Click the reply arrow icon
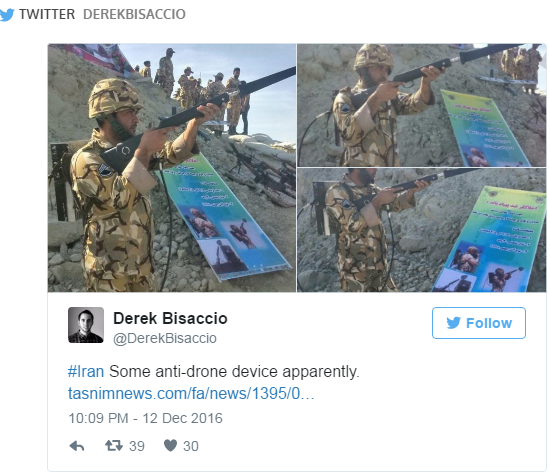This screenshot has height=474, width=550. tap(77, 446)
